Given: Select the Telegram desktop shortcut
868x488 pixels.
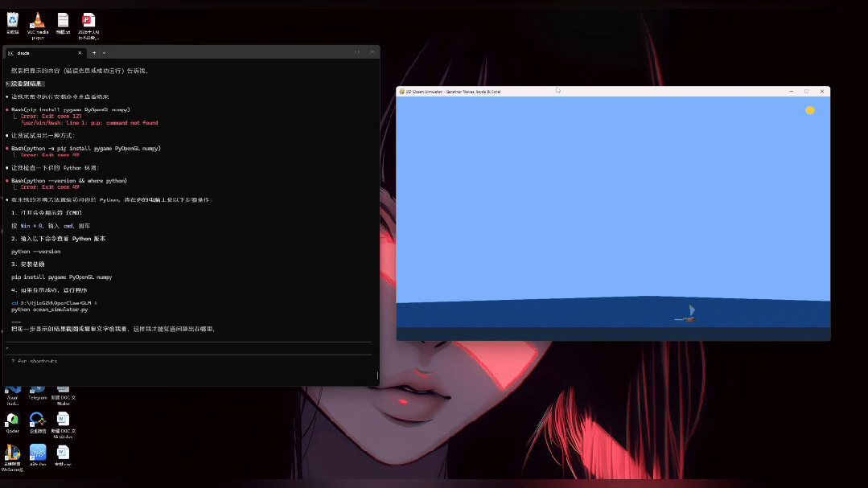Looking at the screenshot, I should [x=38, y=393].
